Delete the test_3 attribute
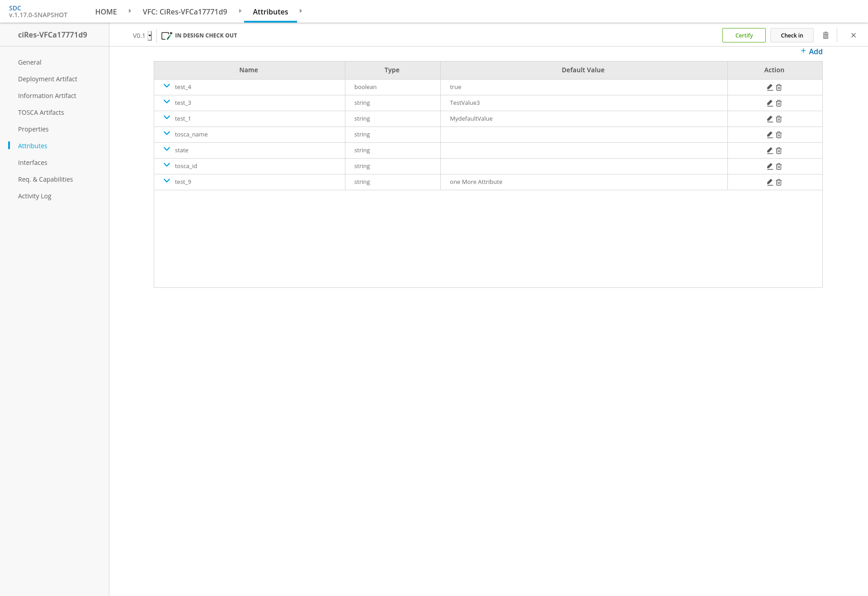This screenshot has width=868, height=596. click(x=778, y=103)
